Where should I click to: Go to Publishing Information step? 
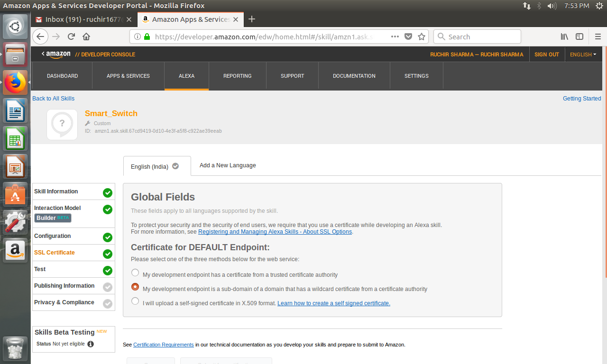pyautogui.click(x=74, y=286)
